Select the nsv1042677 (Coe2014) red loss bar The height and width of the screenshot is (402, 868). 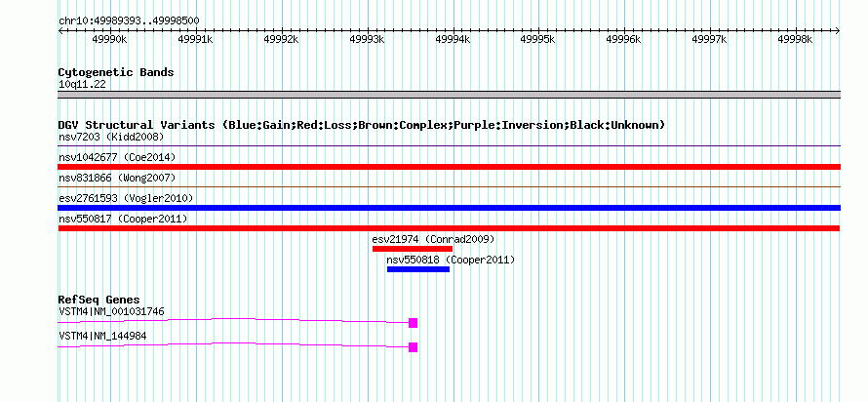[449, 167]
